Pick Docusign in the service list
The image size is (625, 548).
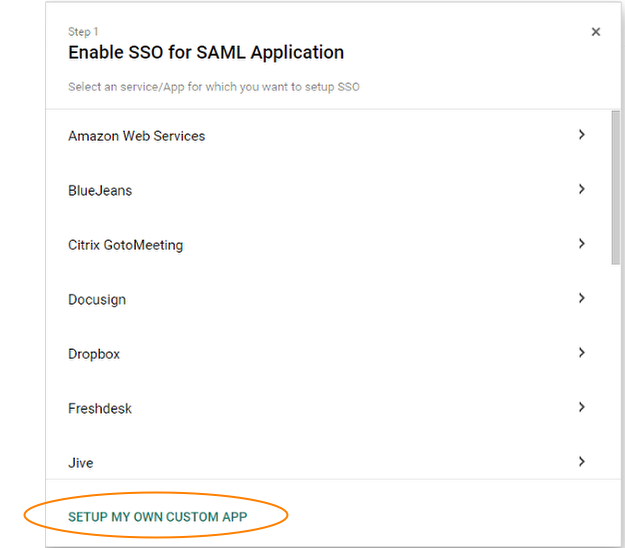(x=97, y=299)
